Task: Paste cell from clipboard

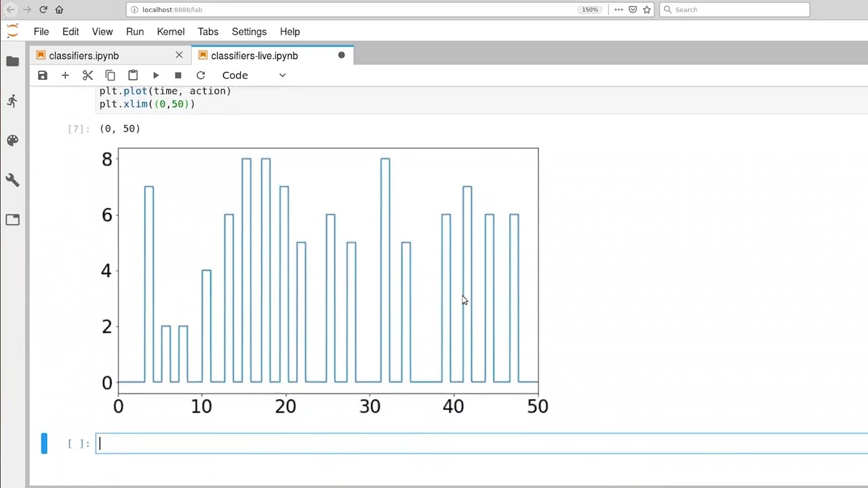Action: (x=133, y=75)
